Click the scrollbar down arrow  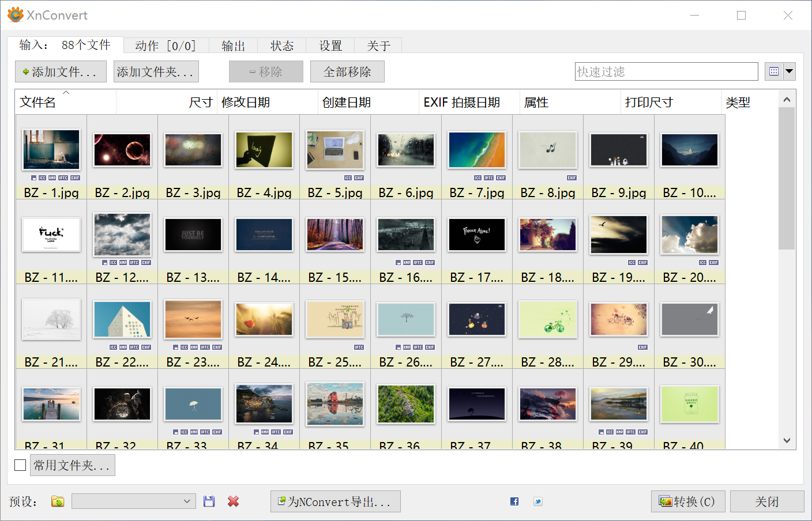pyautogui.click(x=787, y=440)
